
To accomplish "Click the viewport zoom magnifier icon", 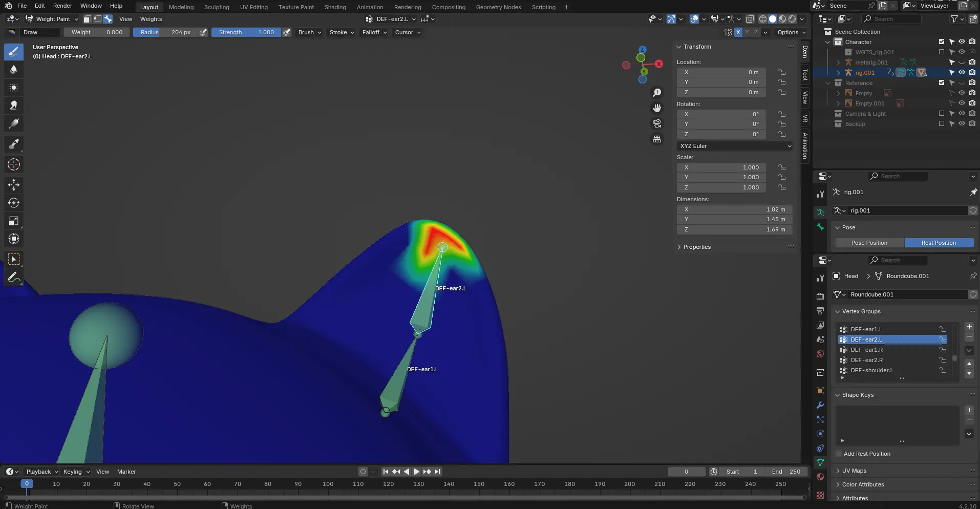I will click(x=657, y=93).
